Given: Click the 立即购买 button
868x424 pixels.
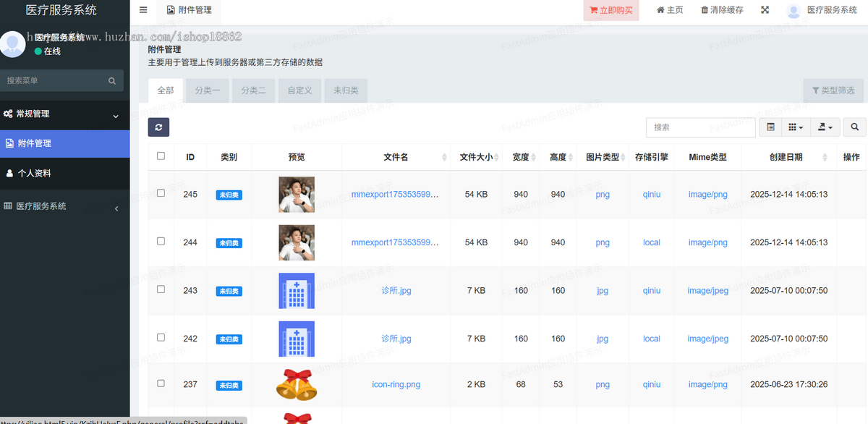Looking at the screenshot, I should click(x=611, y=10).
